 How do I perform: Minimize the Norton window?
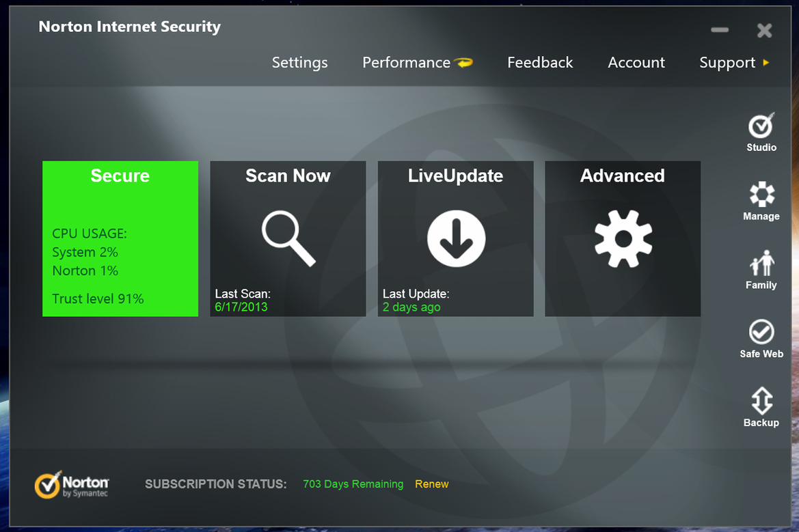(x=720, y=30)
